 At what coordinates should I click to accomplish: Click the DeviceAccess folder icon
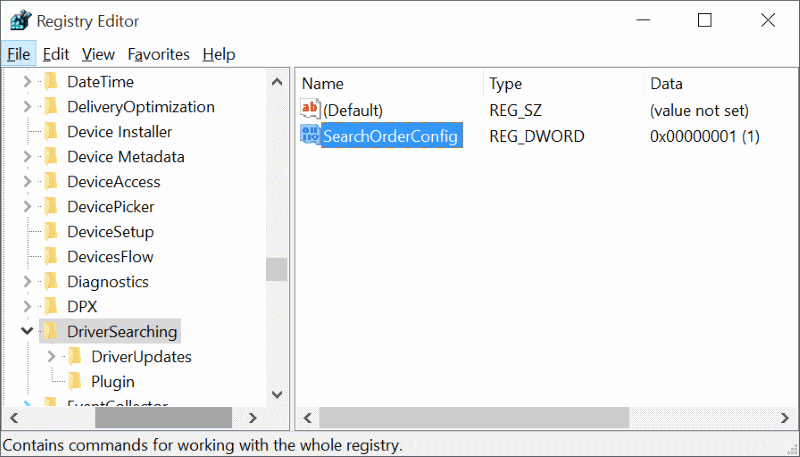(x=51, y=182)
